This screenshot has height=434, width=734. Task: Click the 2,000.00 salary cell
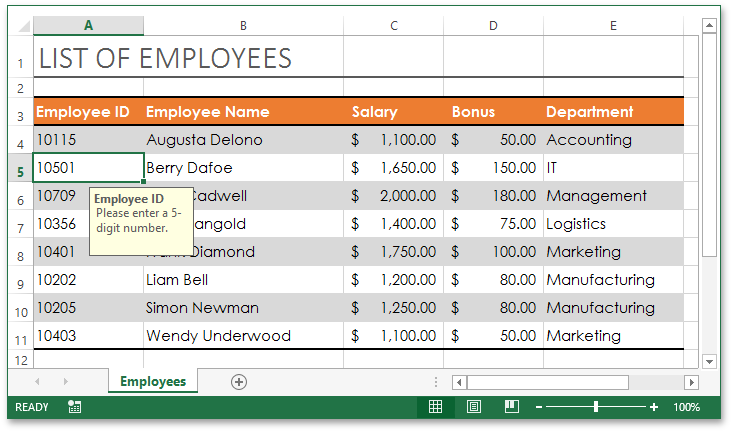pyautogui.click(x=394, y=196)
